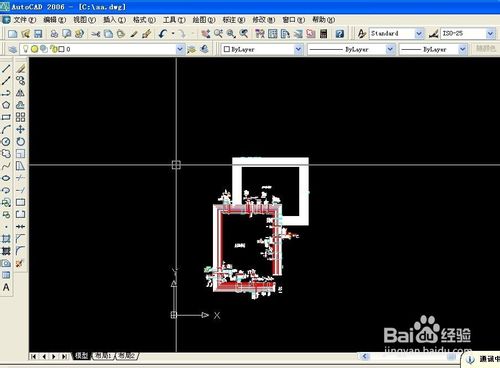
Task: Select the Polygon draw tool
Action: (x=6, y=105)
